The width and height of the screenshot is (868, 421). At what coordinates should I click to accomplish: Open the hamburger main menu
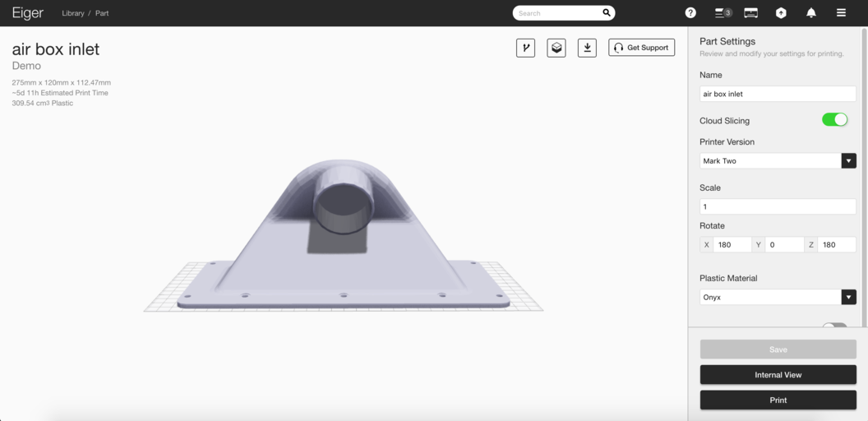[841, 13]
